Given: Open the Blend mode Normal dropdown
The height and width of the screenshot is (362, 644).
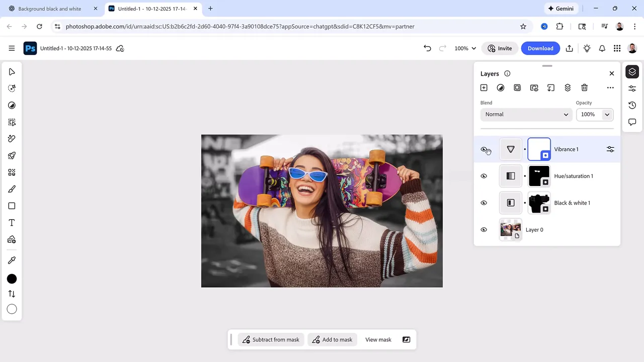Looking at the screenshot, I should click(x=526, y=115).
